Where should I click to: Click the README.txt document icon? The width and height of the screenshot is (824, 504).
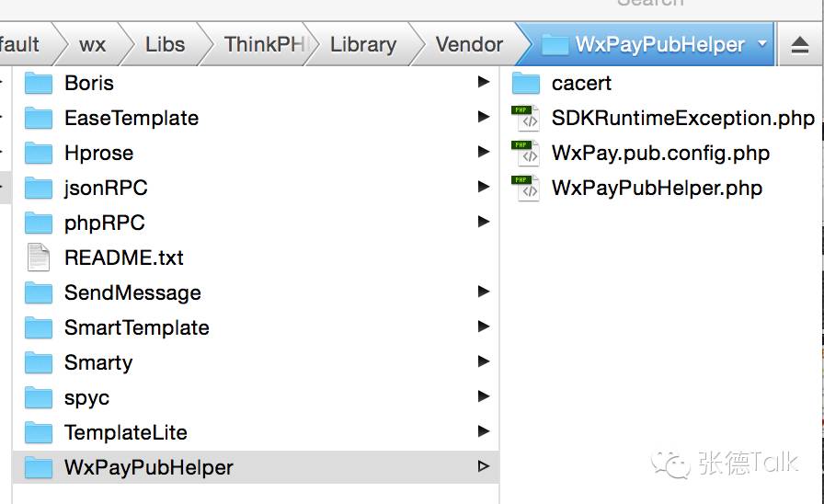point(39,258)
